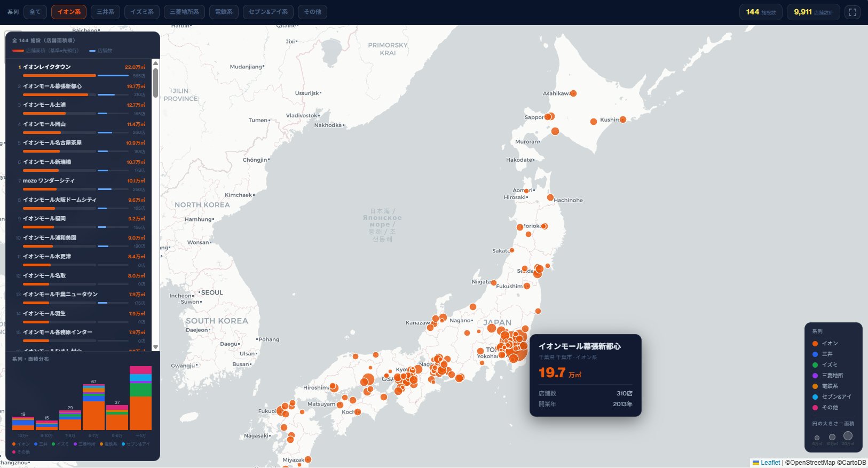This screenshot has height=468, width=868.
Task: Click the cyan セブン&アイ swatch in the map legend
Action: (815, 397)
